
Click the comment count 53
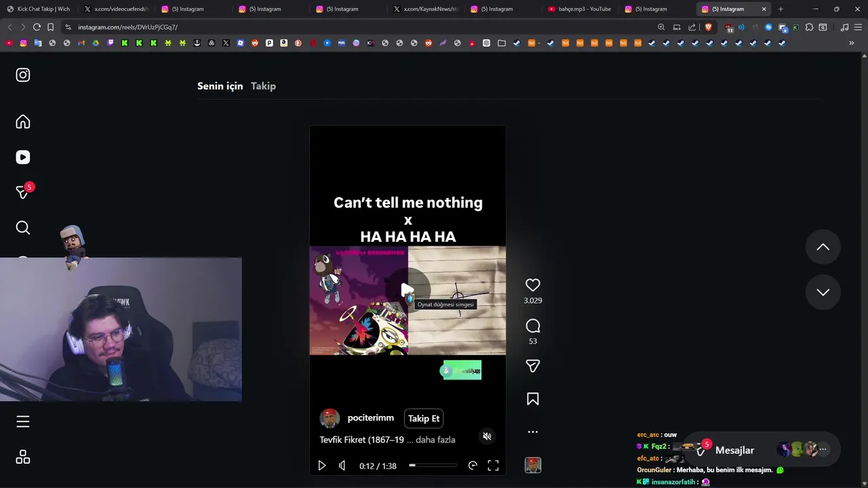pos(533,341)
